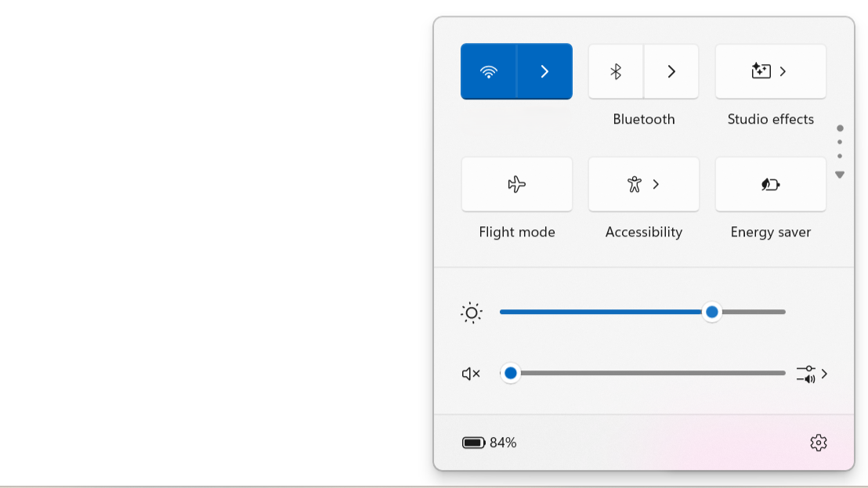Image resolution: width=868 pixels, height=488 pixels.
Task: Click the muted speaker icon
Action: [469, 373]
